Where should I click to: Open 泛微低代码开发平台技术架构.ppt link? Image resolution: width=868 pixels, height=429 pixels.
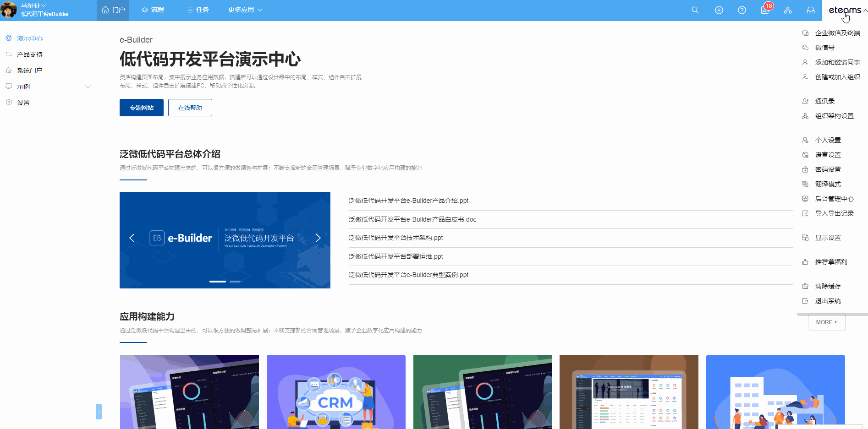[x=396, y=238]
